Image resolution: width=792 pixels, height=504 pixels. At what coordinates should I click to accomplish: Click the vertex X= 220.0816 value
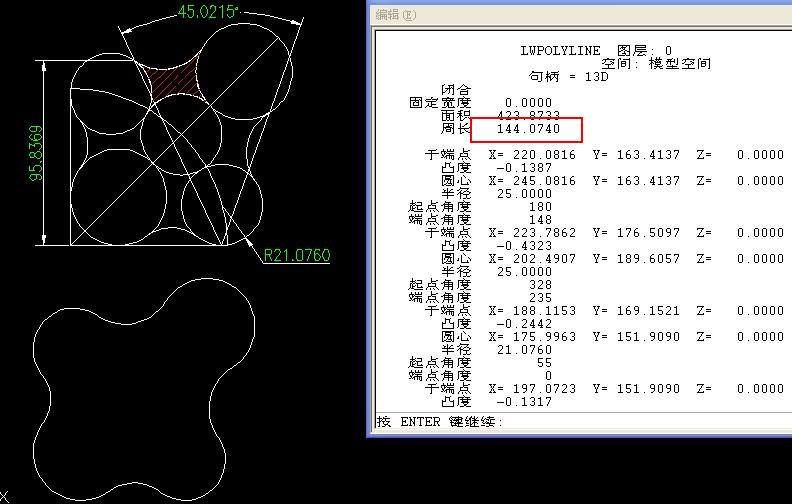coord(532,155)
